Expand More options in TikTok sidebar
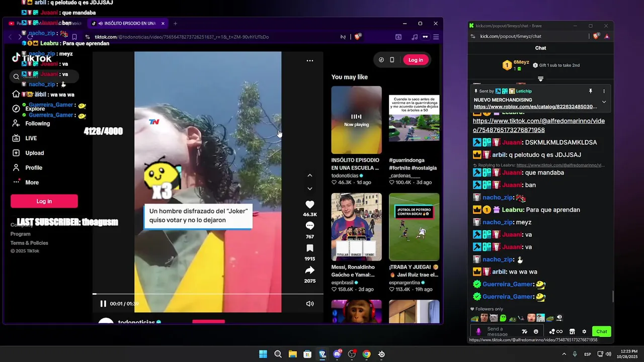 click(26, 183)
